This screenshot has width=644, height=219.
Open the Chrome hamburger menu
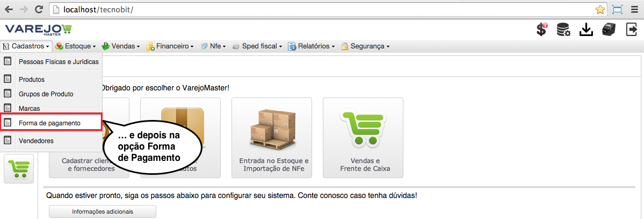[634, 10]
